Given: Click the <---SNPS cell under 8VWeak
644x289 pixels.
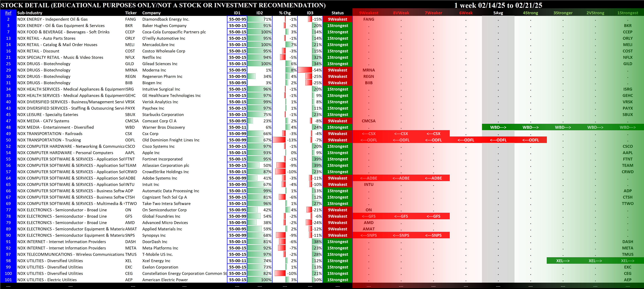Looking at the screenshot, I should pos(401,235).
